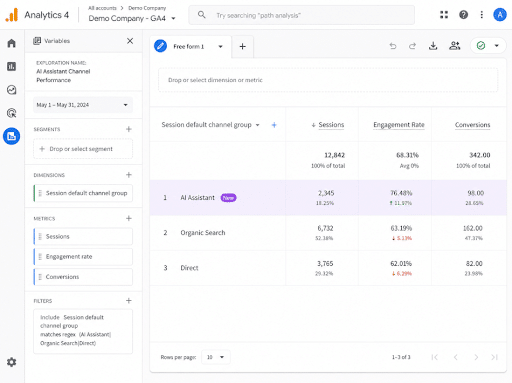Viewport: 512px width, 383px height.
Task: Select the Engagement rate metric chip
Action: pyautogui.click(x=83, y=257)
